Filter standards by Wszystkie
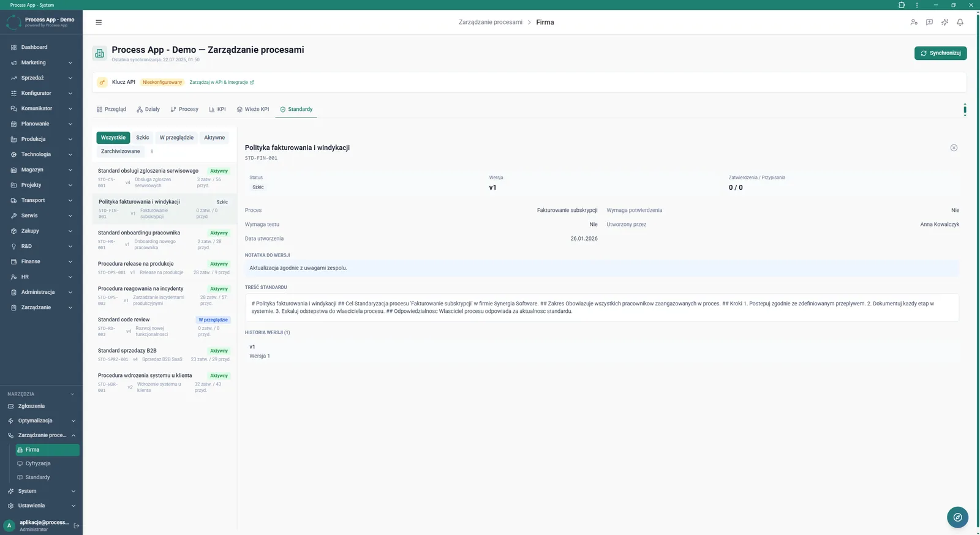Image resolution: width=980 pixels, height=535 pixels. coord(113,138)
